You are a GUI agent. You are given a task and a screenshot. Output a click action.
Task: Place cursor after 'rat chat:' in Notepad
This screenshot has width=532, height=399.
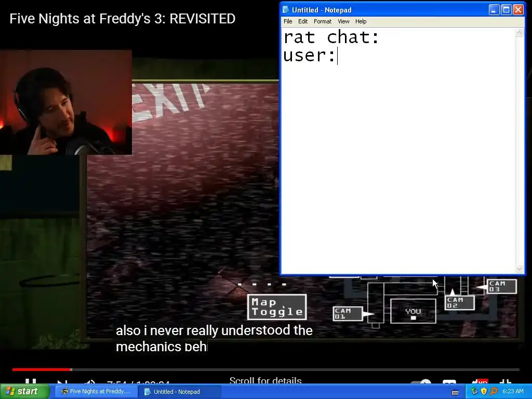379,37
